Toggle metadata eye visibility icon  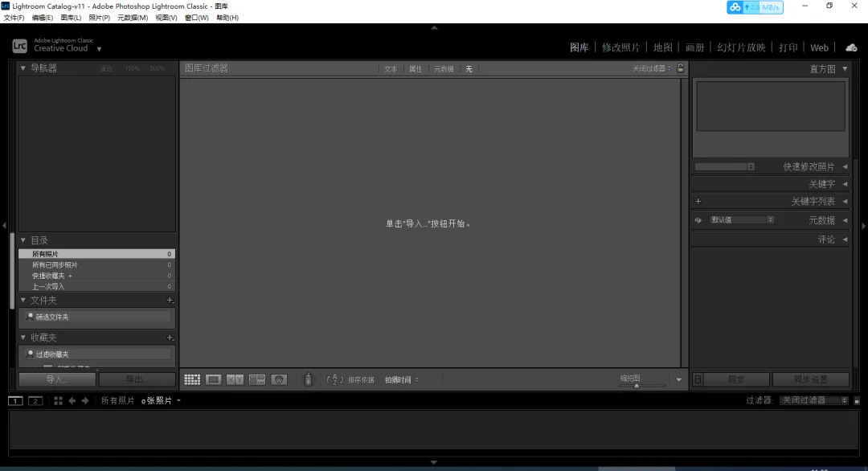(x=698, y=220)
